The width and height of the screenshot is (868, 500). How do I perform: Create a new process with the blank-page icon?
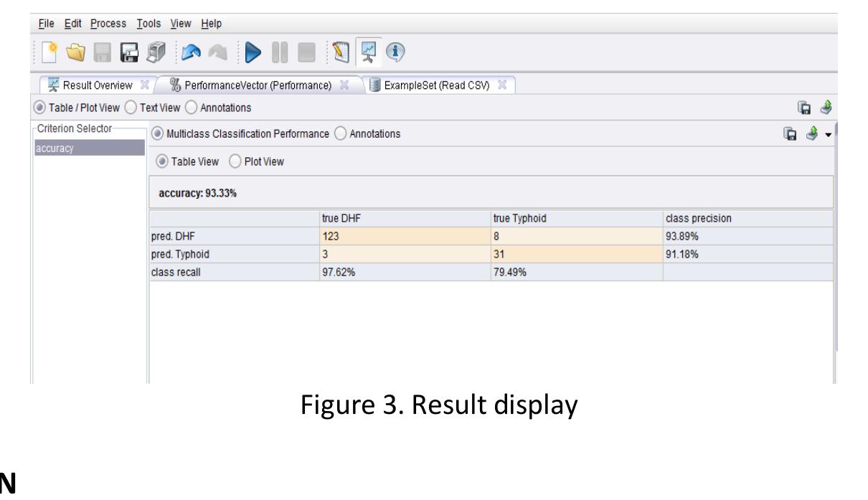click(x=48, y=53)
